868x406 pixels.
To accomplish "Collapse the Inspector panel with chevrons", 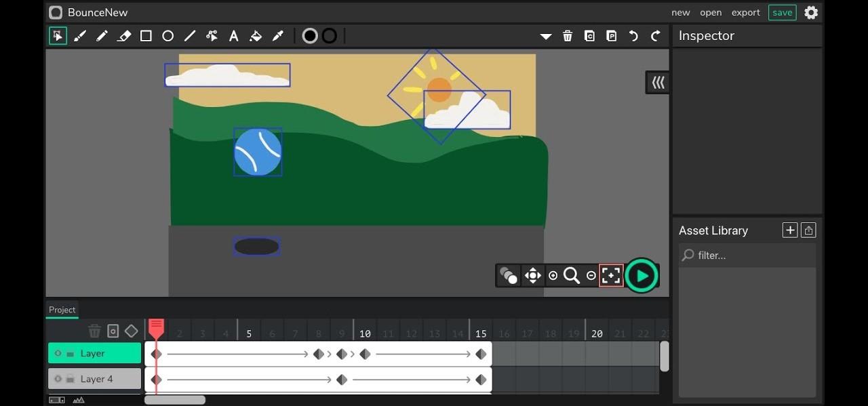I will 658,83.
